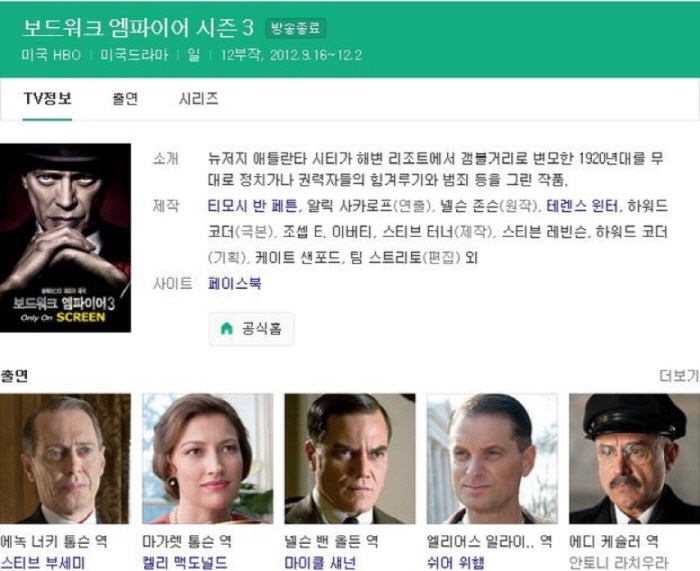700x571 pixels.
Task: Open the 공식홈 official site button
Action: point(251,329)
